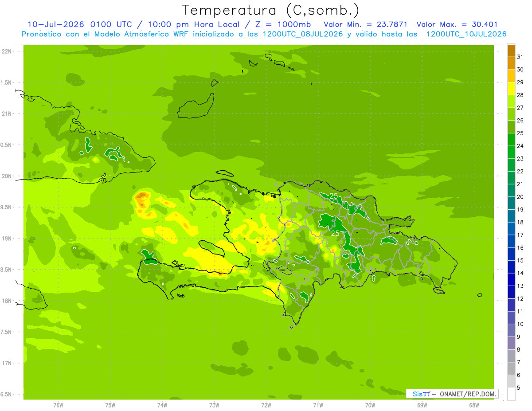Screen dimensions: 532x411
Task: Click the '74W' longitude label
Action: 162,405
